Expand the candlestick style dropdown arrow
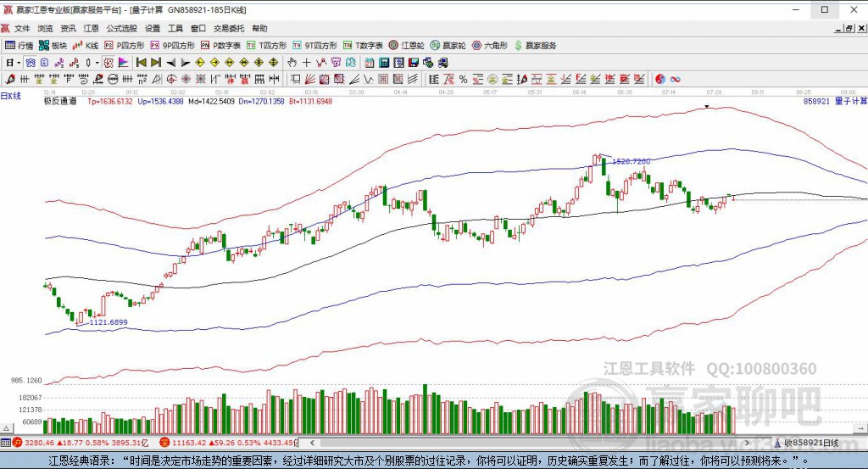Image resolution: width=868 pixels, height=469 pixels. [x=97, y=63]
